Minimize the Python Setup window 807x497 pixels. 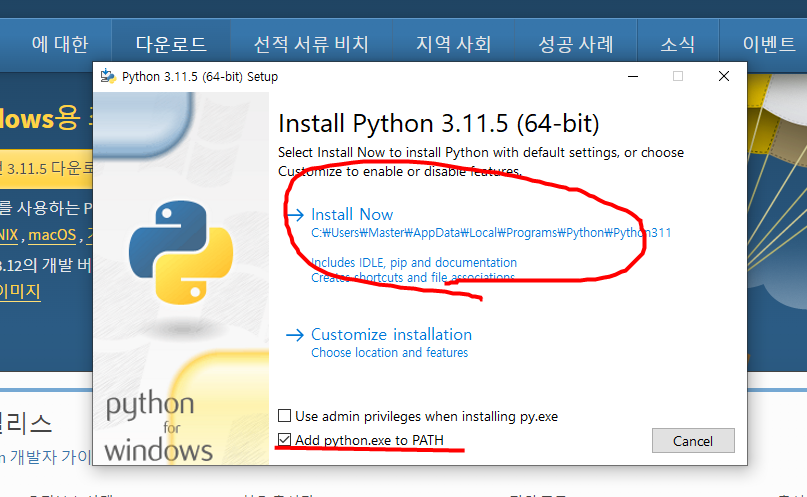point(633,76)
